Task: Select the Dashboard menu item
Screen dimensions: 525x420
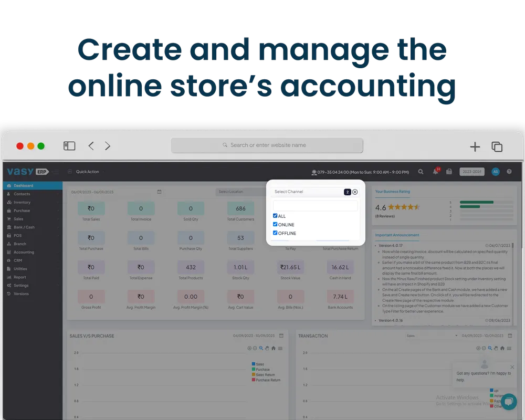Action: [x=24, y=185]
